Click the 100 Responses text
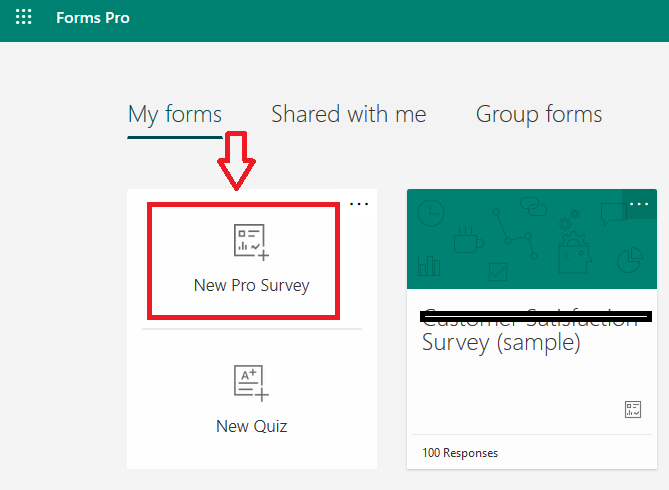The image size is (669, 490). click(x=460, y=453)
